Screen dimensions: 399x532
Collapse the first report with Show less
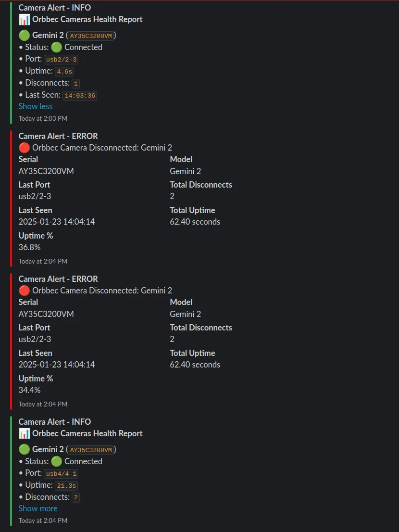(x=36, y=106)
